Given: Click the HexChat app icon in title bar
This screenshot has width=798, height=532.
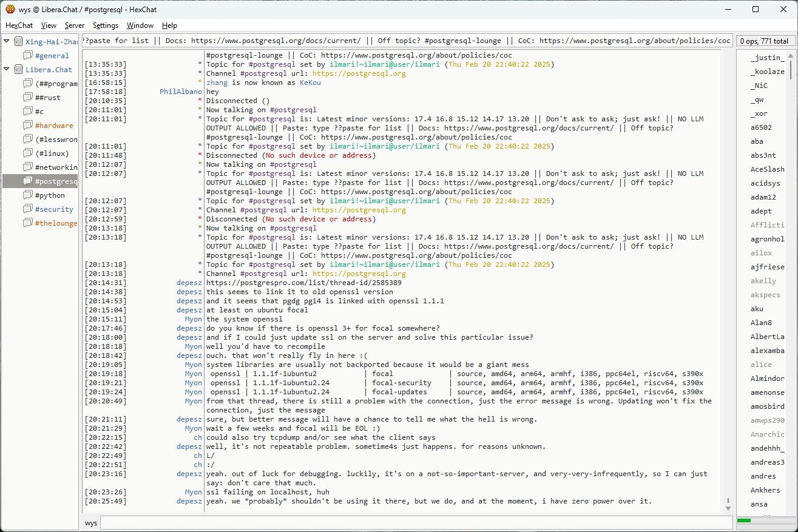Looking at the screenshot, I should click(x=10, y=9).
